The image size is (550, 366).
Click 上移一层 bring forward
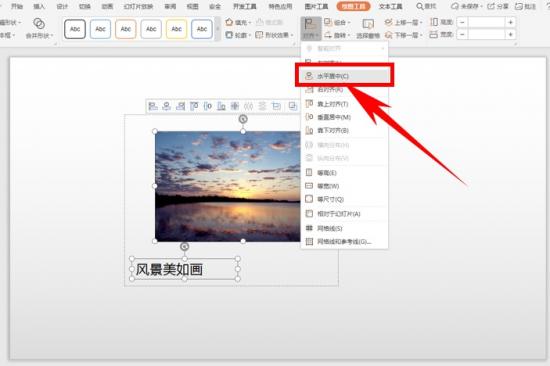[403, 22]
